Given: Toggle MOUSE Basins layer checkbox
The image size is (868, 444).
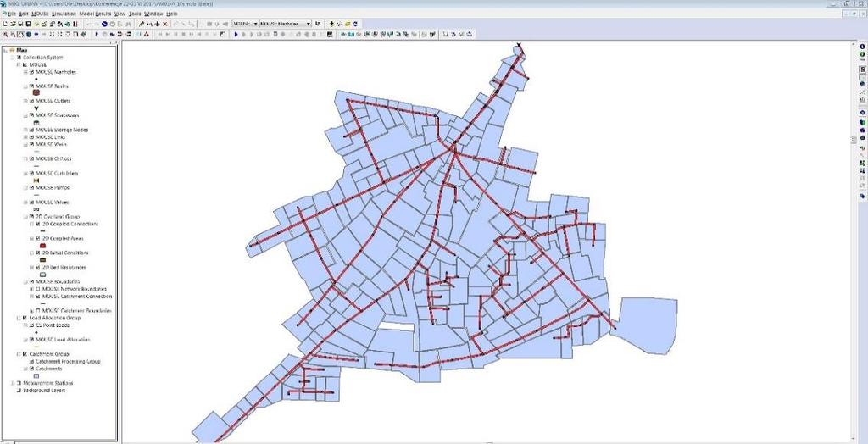Looking at the screenshot, I should pyautogui.click(x=31, y=86).
